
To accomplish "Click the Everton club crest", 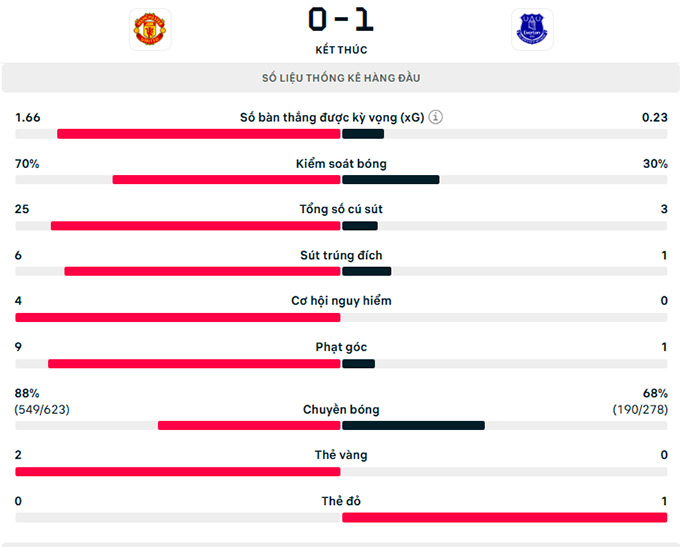I will click(x=531, y=30).
